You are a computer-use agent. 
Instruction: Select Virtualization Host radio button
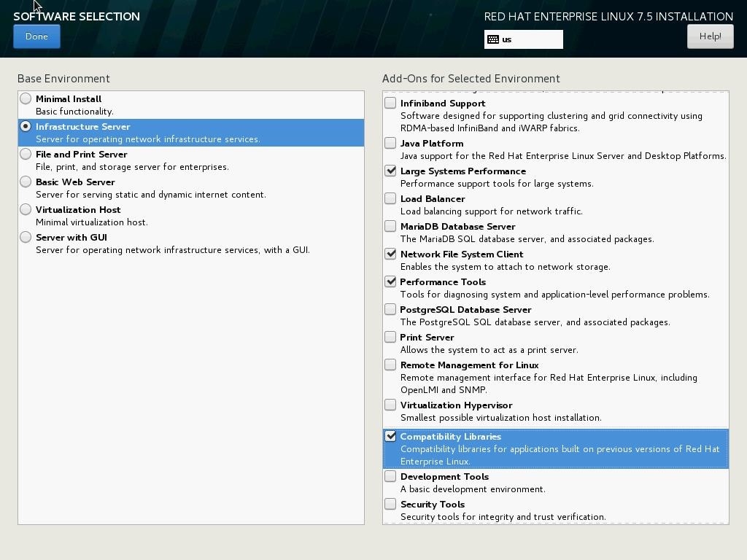pos(26,209)
